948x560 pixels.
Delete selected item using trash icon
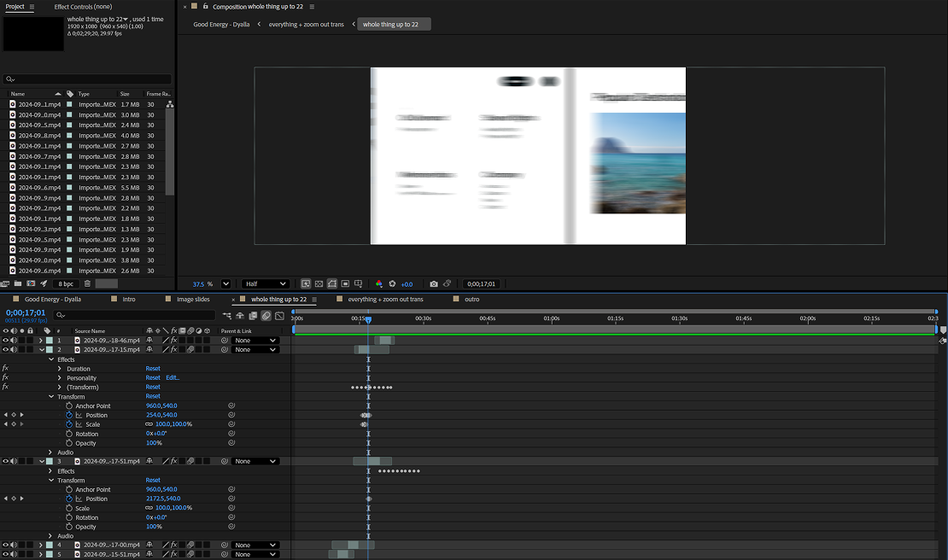click(87, 283)
